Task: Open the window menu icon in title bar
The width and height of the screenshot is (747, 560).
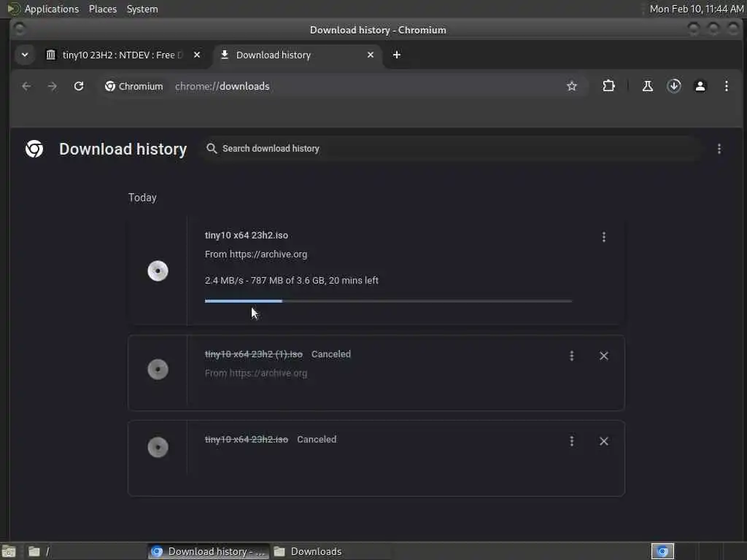Action: coord(19,29)
